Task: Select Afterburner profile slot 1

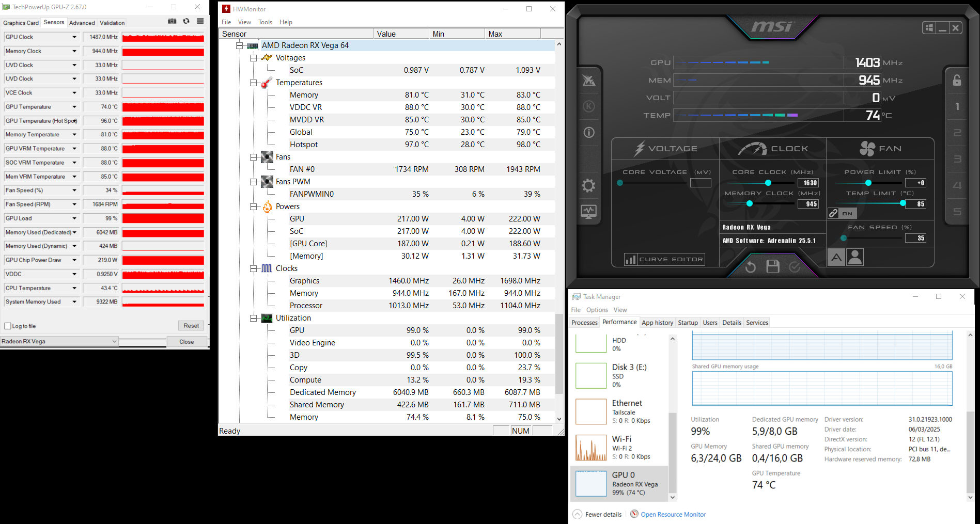Action: tap(957, 106)
